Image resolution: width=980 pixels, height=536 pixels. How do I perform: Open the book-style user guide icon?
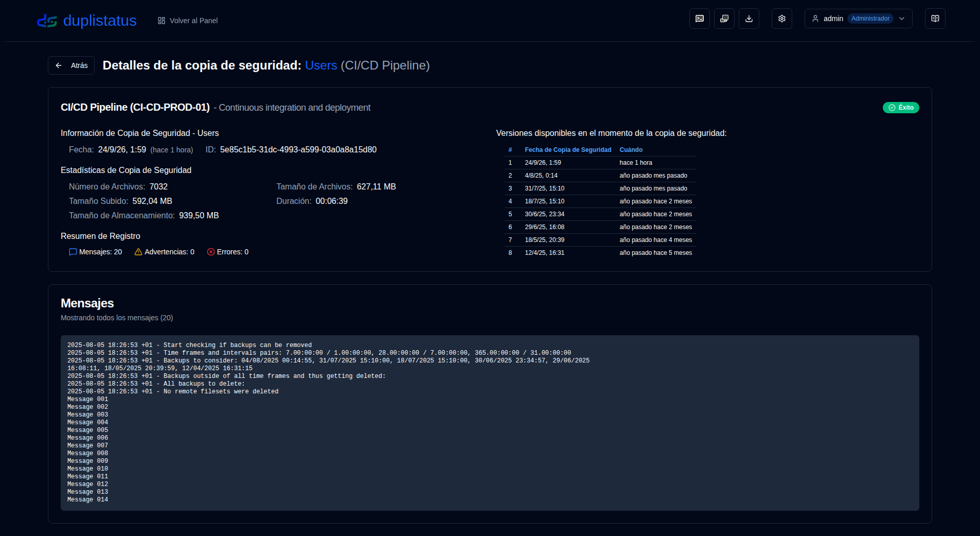(x=935, y=19)
